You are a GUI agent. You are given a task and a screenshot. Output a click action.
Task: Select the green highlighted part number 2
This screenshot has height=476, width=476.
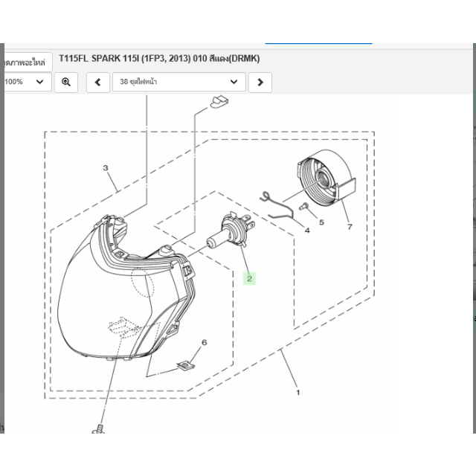click(250, 279)
